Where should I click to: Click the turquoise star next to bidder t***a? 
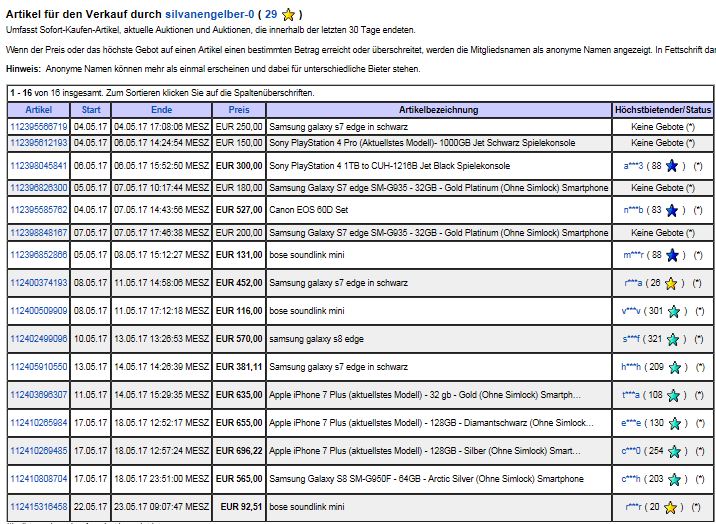point(673,395)
